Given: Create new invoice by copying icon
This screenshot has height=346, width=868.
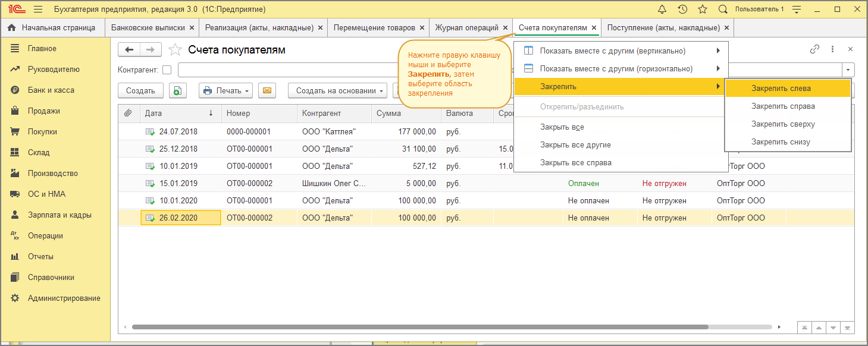Looking at the screenshot, I should 178,90.
